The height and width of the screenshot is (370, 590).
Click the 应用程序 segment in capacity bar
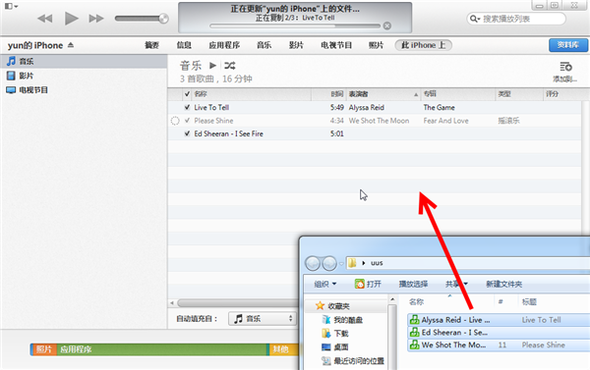tap(162, 349)
